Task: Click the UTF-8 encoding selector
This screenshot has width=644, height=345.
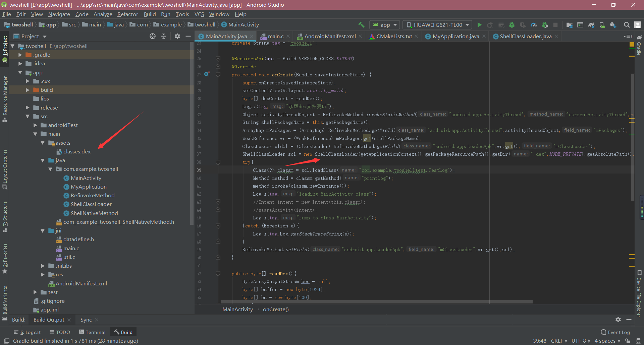Action: coord(580,341)
